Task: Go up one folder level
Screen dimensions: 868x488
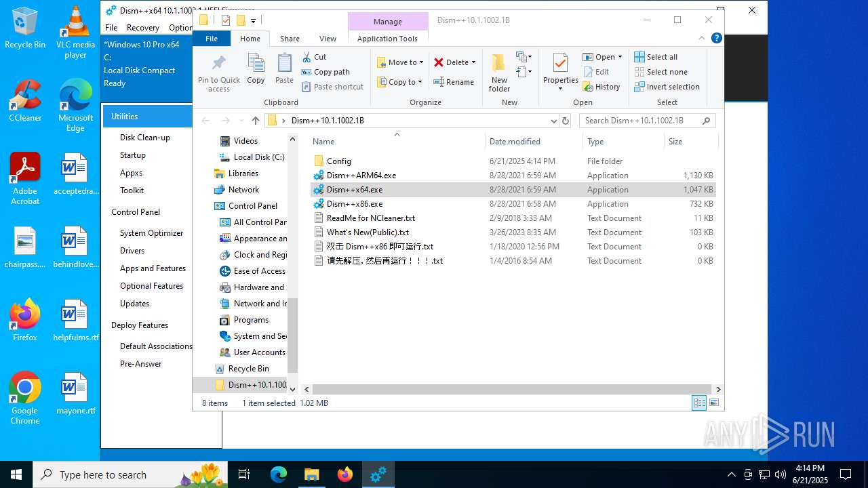Action: tap(255, 121)
